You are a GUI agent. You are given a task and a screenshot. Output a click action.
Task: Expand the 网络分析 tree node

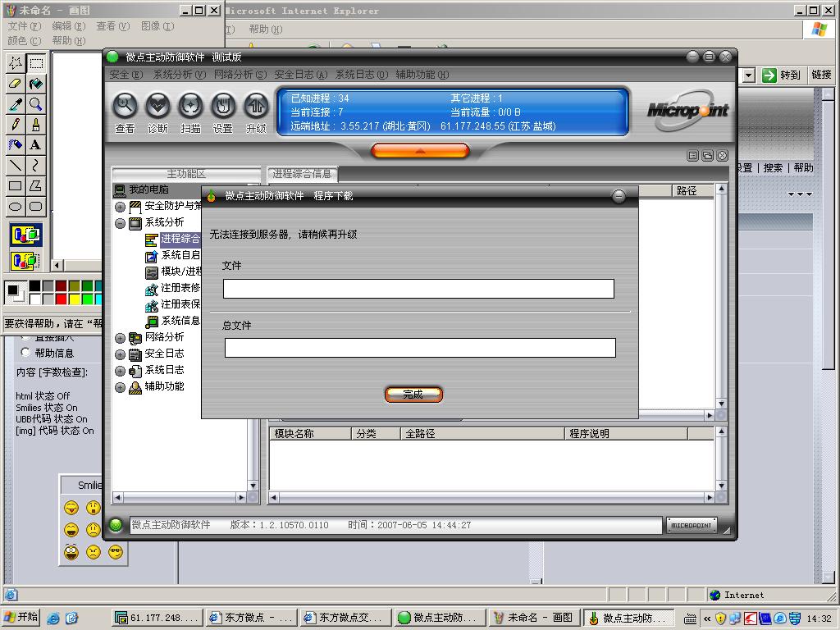(120, 338)
